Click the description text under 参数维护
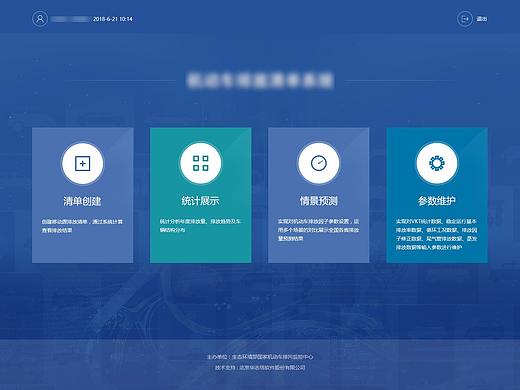 437,234
